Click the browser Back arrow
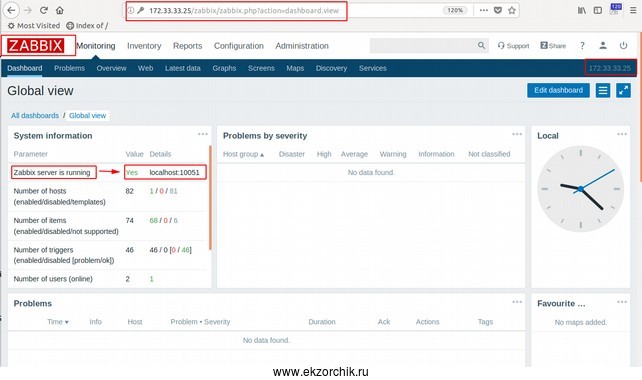642x380 pixels. [11, 11]
